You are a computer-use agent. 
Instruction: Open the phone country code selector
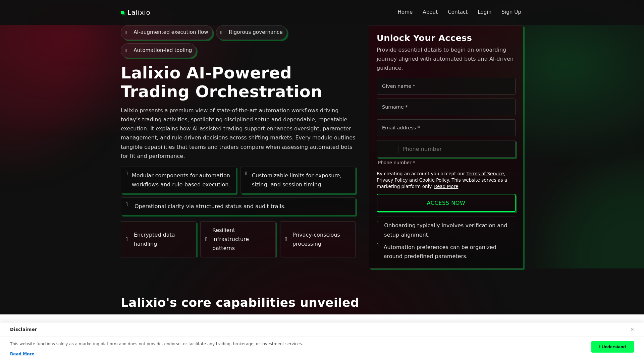coord(388,149)
